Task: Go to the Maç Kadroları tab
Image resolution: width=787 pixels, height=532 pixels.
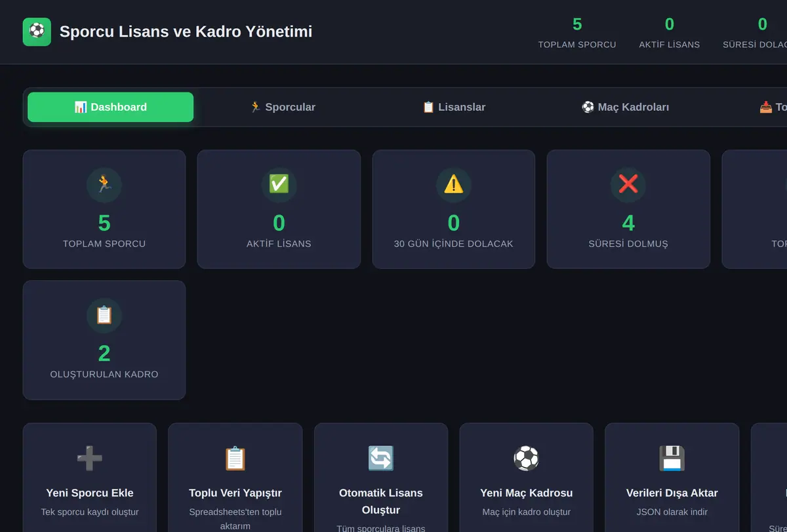Action: pos(626,107)
